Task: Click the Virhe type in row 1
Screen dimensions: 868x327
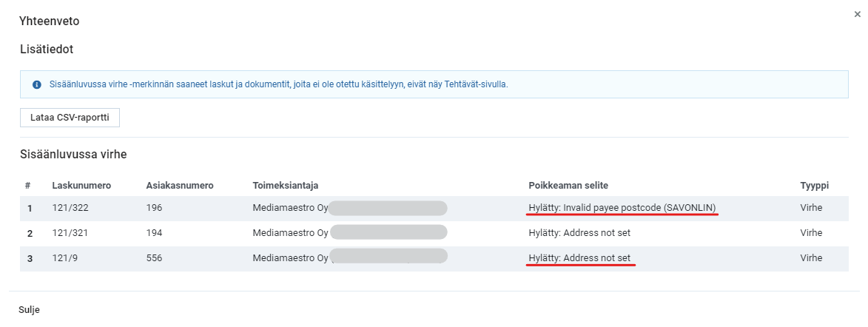Action: 811,208
